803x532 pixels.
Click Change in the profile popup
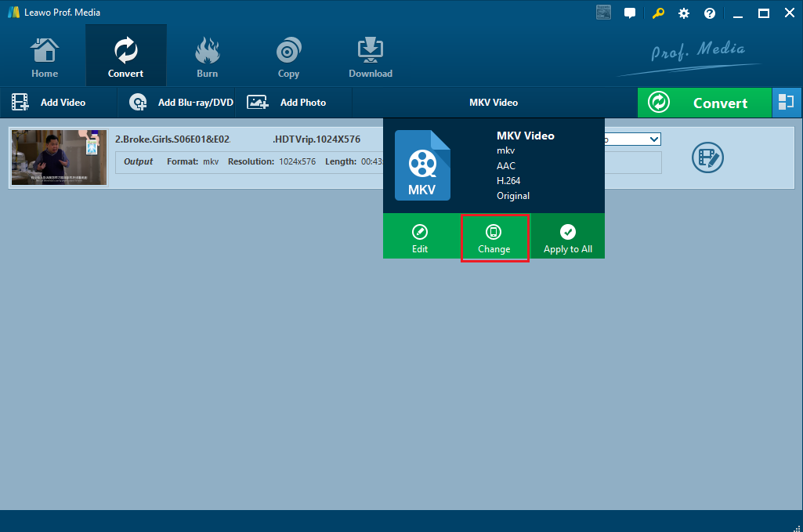pos(494,238)
